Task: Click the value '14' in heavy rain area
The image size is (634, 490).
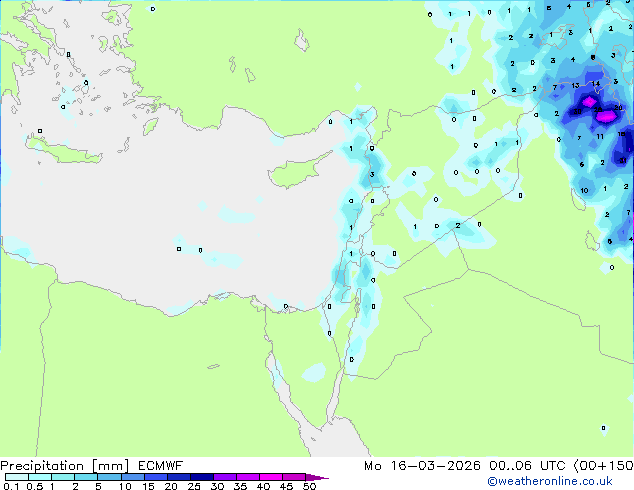Action: coord(596,84)
